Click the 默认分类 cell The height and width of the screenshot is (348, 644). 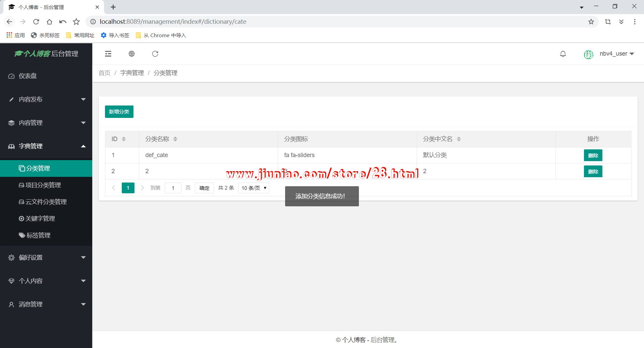(486, 155)
